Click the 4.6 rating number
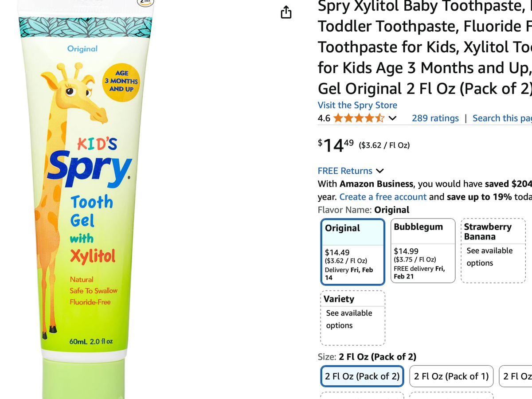This screenshot has width=532, height=399. pos(324,118)
